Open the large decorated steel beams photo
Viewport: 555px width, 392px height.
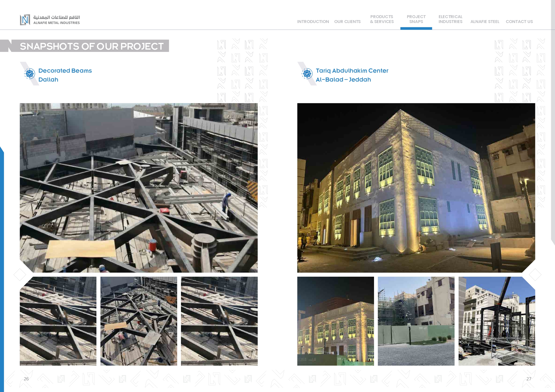[x=138, y=188]
